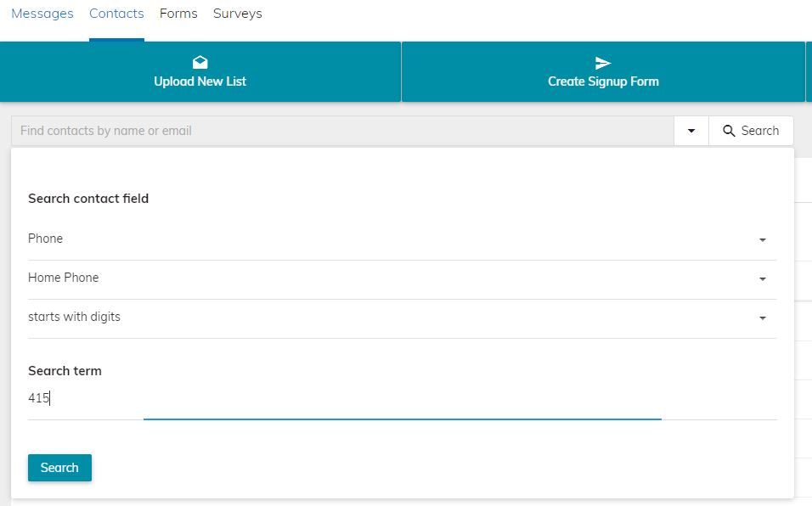Go to the Surveys tab
This screenshot has height=506, width=812.
point(238,14)
